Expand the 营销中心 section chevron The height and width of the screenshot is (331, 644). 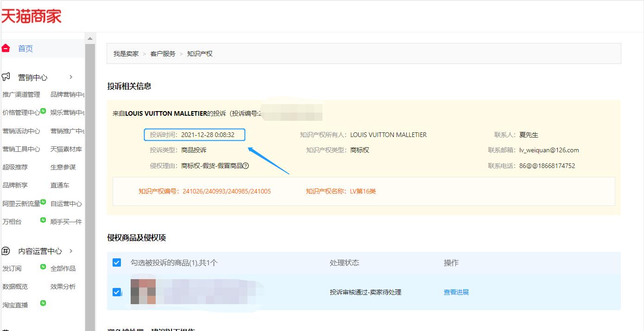point(71,77)
